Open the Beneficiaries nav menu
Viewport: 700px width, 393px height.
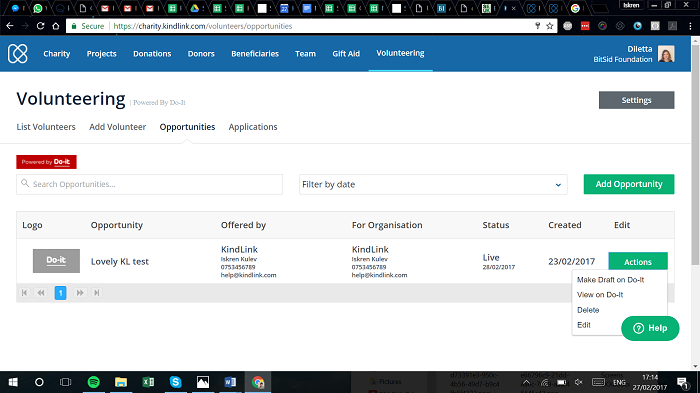tap(255, 54)
